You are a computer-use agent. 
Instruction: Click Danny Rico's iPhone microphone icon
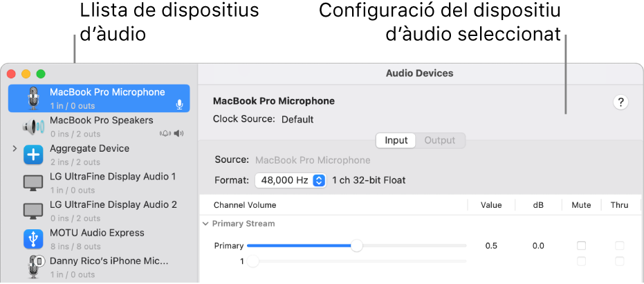pos(34,267)
